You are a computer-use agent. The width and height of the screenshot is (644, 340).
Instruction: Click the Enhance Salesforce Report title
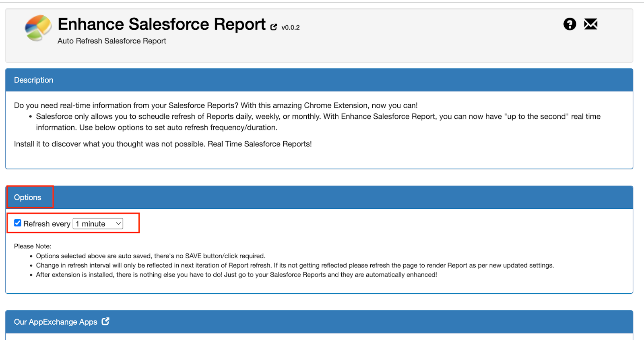click(x=161, y=24)
